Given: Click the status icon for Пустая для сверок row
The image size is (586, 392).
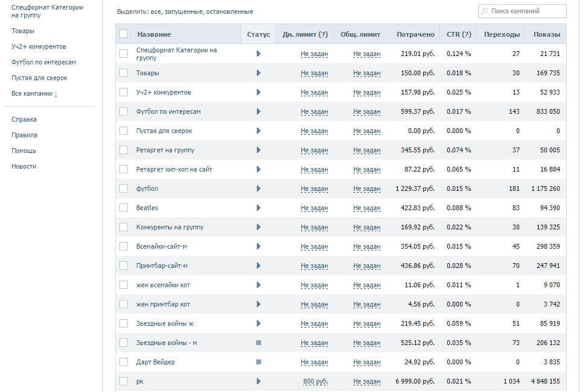Looking at the screenshot, I should (259, 131).
